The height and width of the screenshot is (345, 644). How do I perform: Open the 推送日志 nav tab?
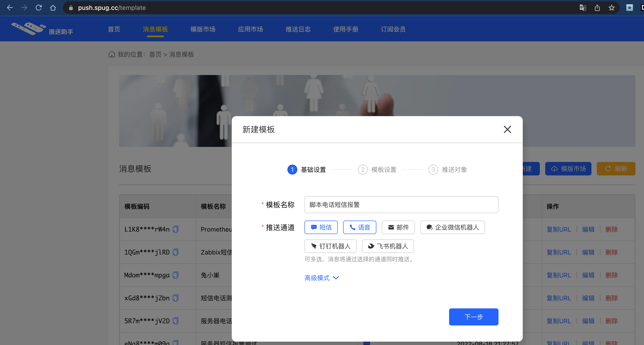click(298, 29)
